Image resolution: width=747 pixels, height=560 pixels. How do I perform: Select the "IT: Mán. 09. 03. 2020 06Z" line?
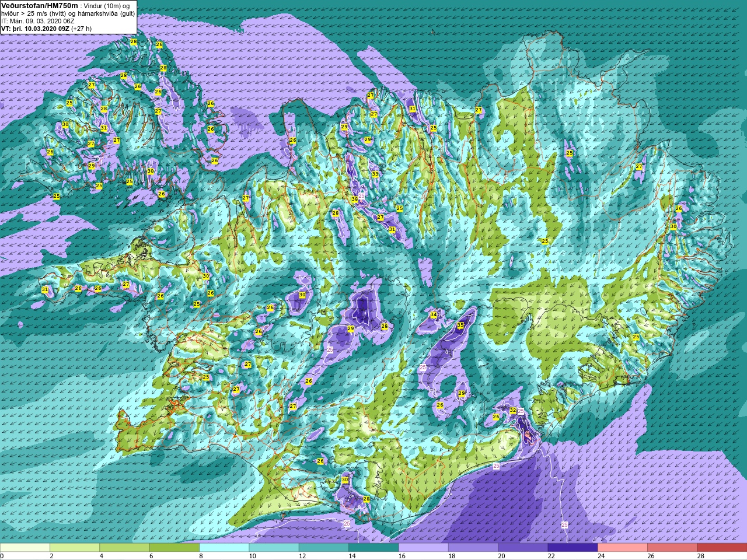(x=38, y=21)
